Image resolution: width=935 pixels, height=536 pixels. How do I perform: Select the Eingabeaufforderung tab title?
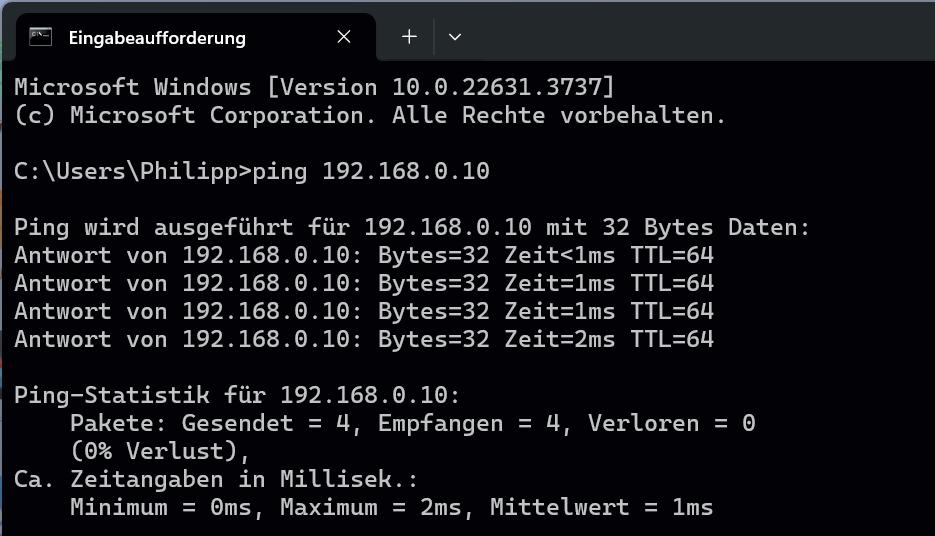157,38
